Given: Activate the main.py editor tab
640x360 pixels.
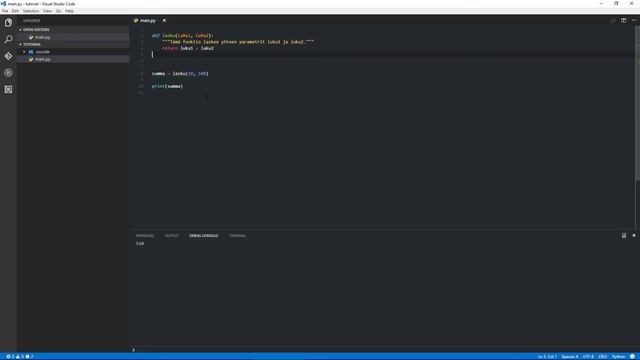Looking at the screenshot, I should coord(148,20).
